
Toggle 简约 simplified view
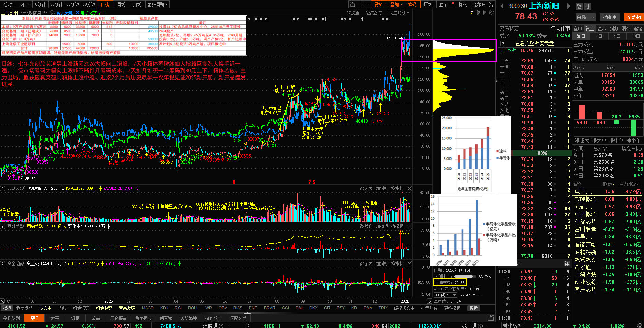tap(463, 4)
